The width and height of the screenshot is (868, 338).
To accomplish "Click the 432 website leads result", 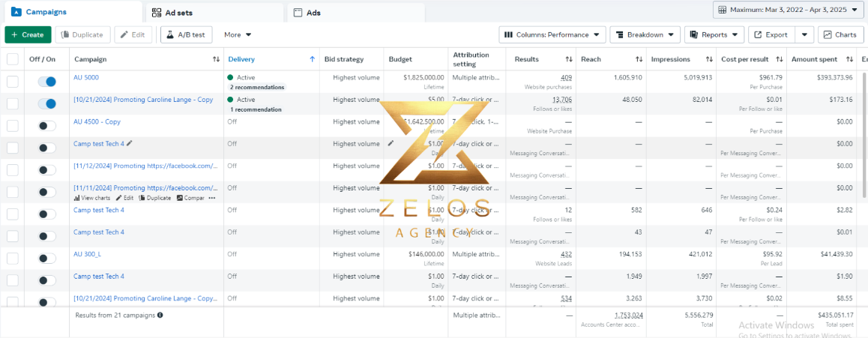I will [567, 255].
